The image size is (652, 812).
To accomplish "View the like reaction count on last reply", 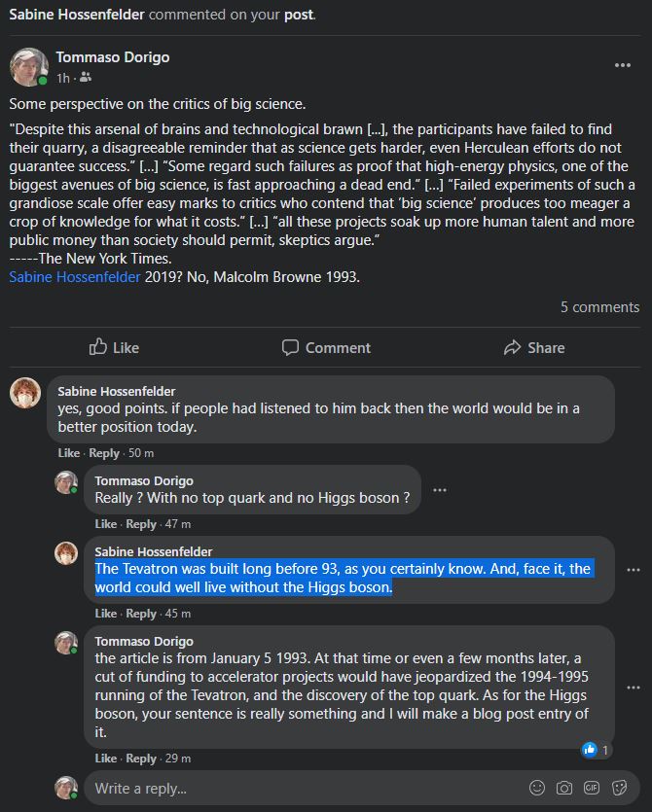I will pyautogui.click(x=596, y=750).
